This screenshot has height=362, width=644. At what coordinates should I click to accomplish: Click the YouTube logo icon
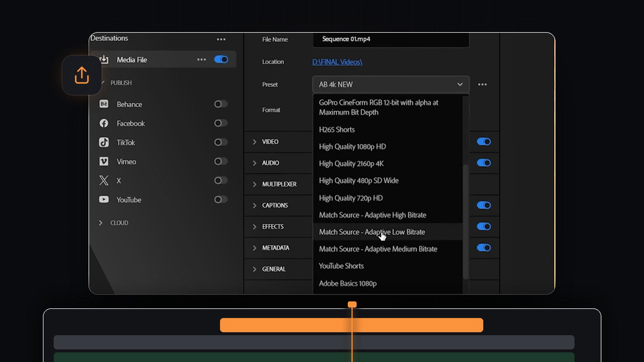104,200
